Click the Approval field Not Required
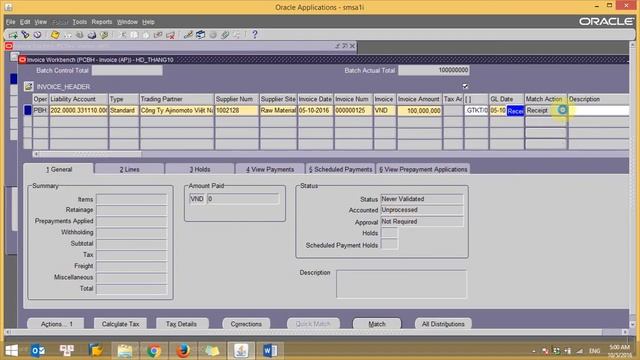The height and width of the screenshot is (360, 640). click(x=422, y=221)
